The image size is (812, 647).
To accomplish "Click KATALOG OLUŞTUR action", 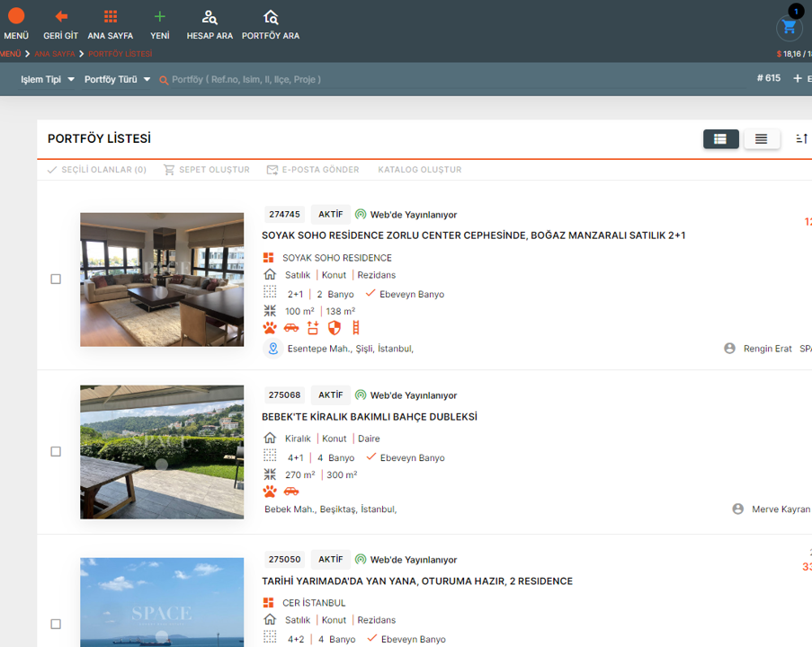I will [419, 170].
